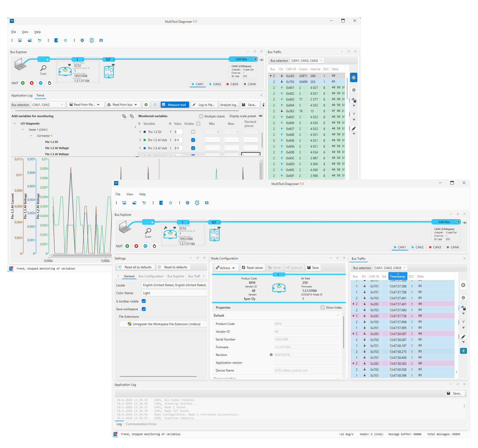Screen dimensions: 478x448
Task: Click save workspace icon in front toolbar
Action: (x=124, y=203)
